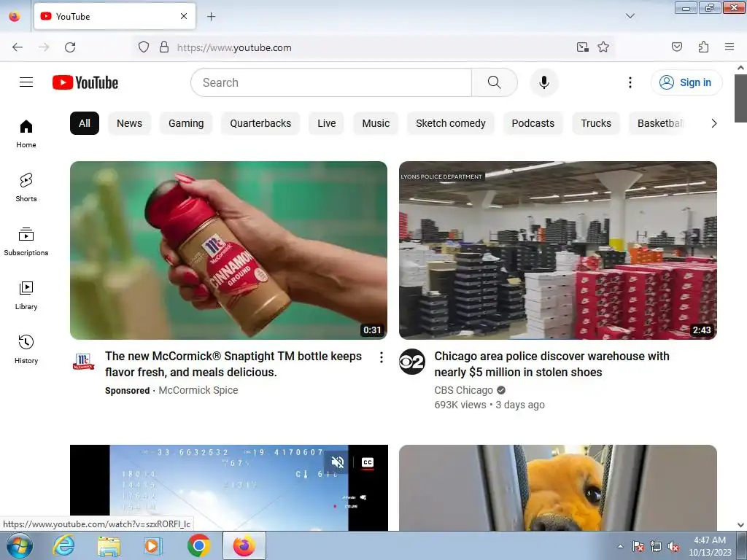This screenshot has width=747, height=560.
Task: Select the All filter chip
Action: click(x=85, y=123)
